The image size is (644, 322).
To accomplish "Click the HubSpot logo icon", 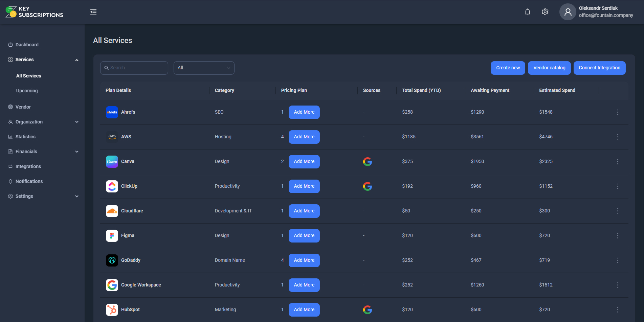I will point(112,310).
